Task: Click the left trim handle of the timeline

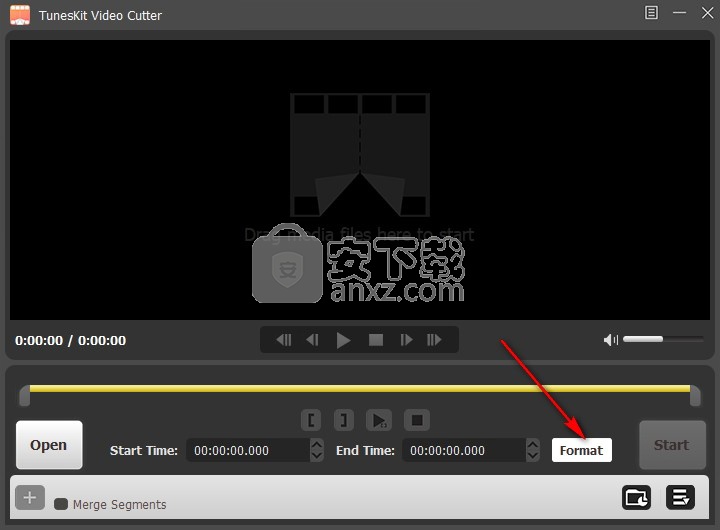Action: [x=24, y=396]
